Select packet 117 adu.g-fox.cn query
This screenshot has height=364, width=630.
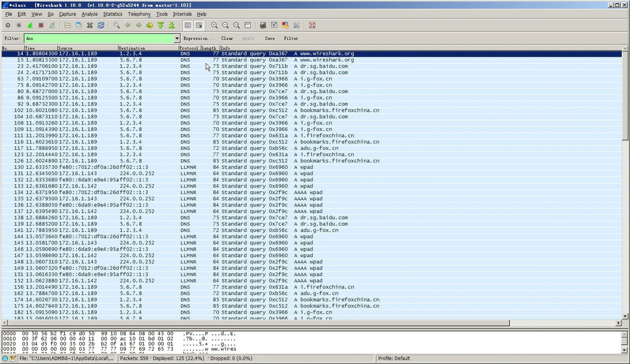[311, 148]
